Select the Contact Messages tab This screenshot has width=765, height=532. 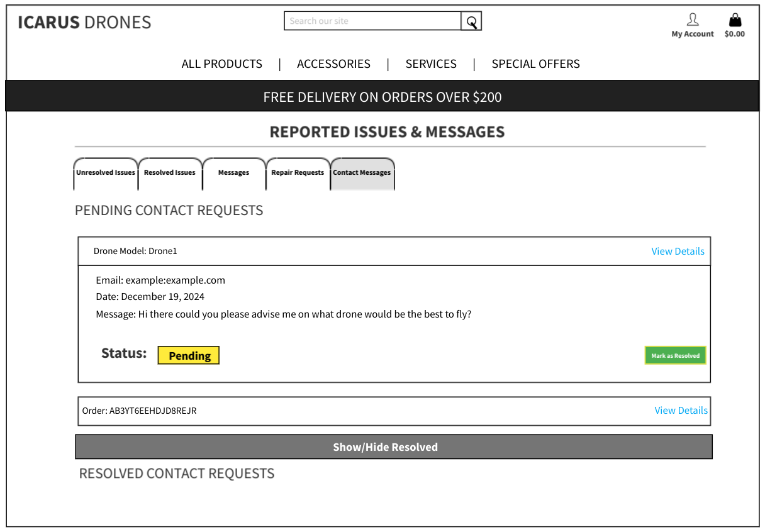pos(362,173)
